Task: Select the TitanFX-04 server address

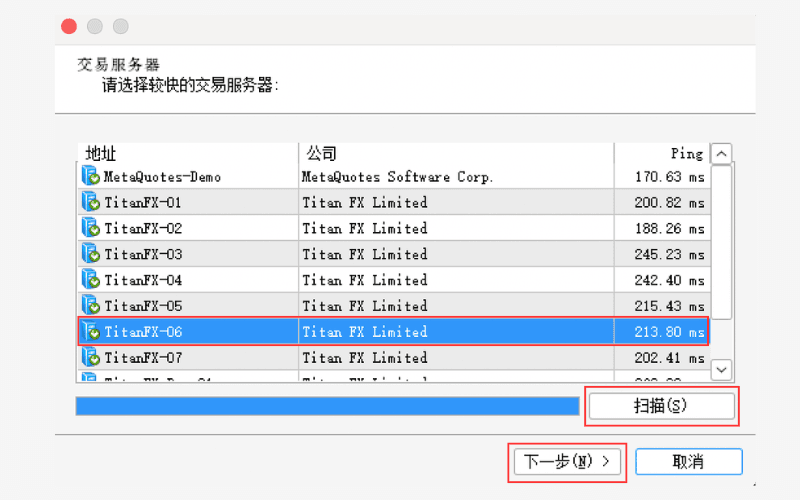Action: (143, 281)
